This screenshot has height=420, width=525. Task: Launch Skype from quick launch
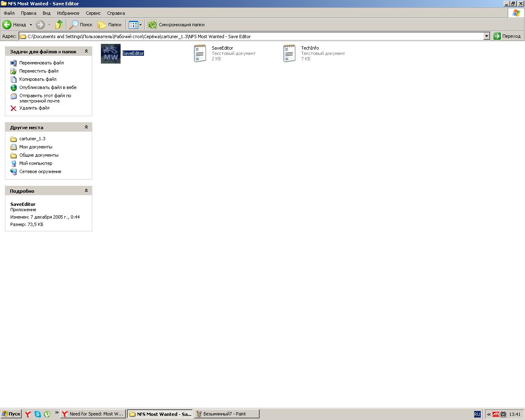click(x=38, y=414)
